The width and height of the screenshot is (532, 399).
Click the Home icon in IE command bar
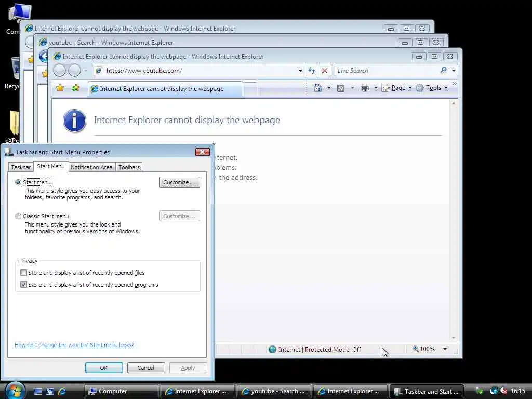pos(317,88)
